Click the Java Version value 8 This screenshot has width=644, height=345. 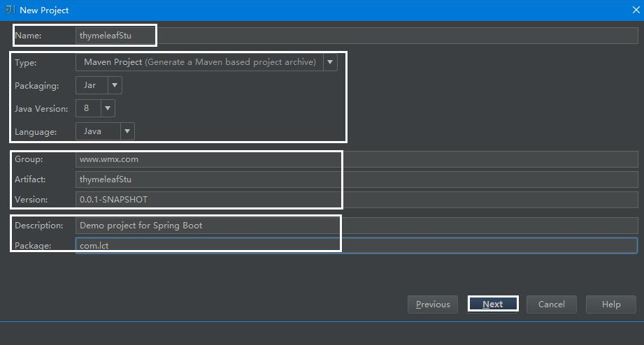tap(88, 108)
